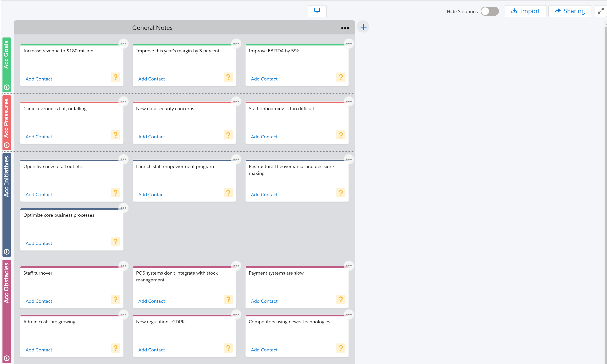
Task: Click question mark on Payment systems card
Action: click(341, 299)
